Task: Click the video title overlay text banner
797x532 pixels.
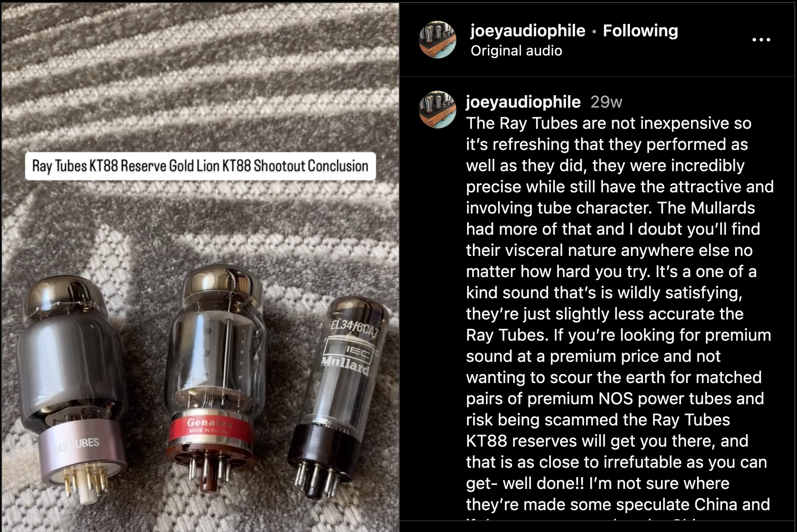Action: (200, 166)
